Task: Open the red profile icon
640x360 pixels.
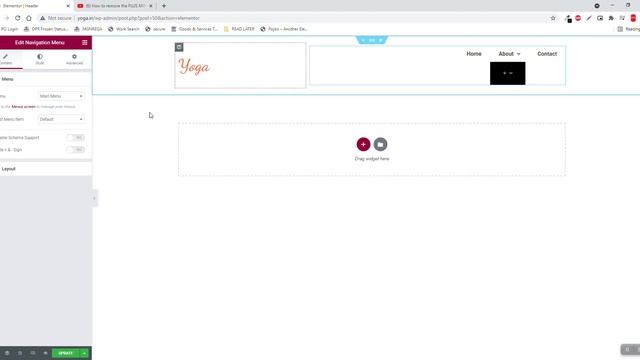Action: pos(633,18)
